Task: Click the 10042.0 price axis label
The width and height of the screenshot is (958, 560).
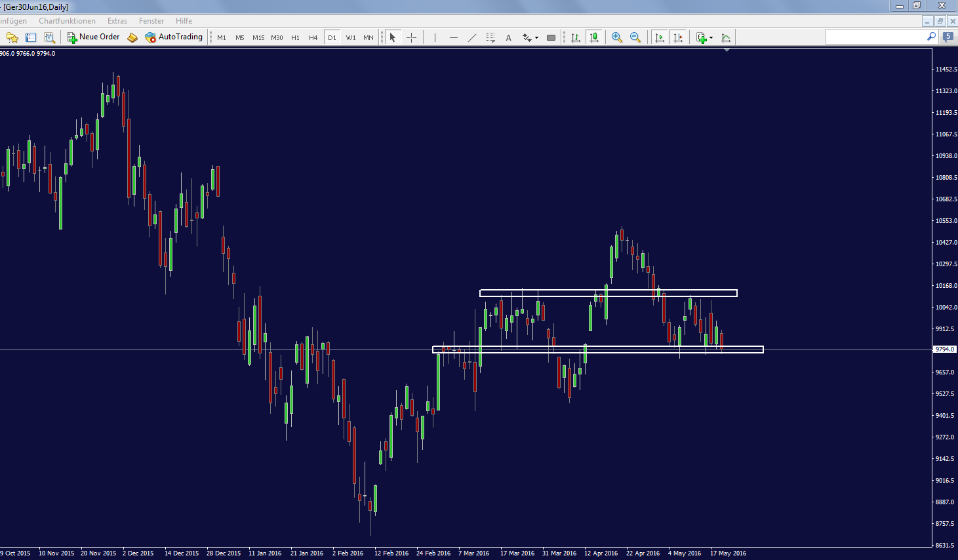Action: (x=946, y=308)
